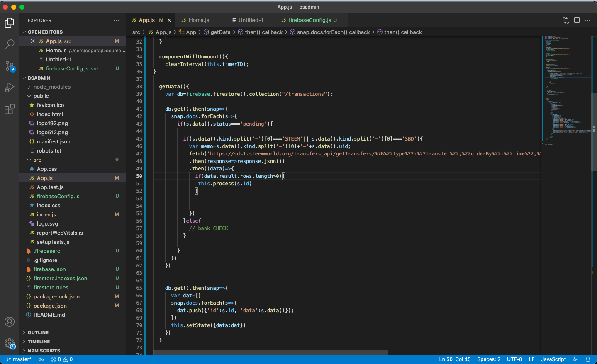This screenshot has height=364, width=597.
Task: Click Synchronize Changes cloud icon in status bar
Action: click(x=41, y=359)
